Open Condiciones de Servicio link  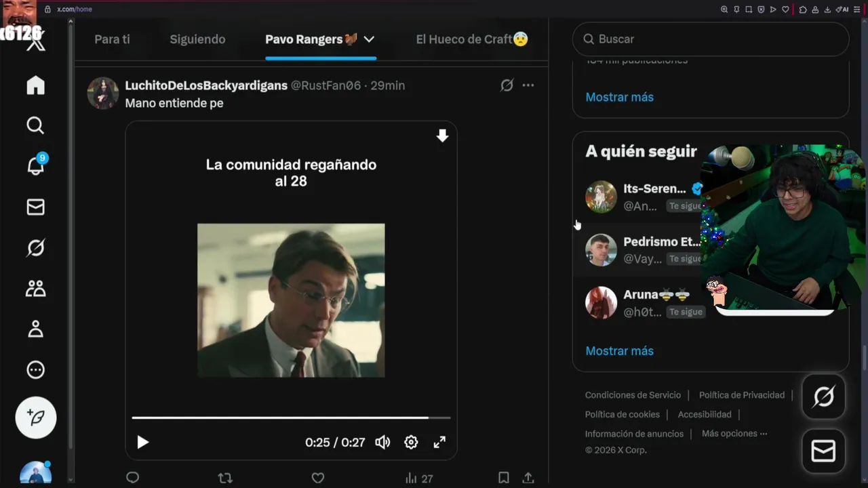pos(633,395)
